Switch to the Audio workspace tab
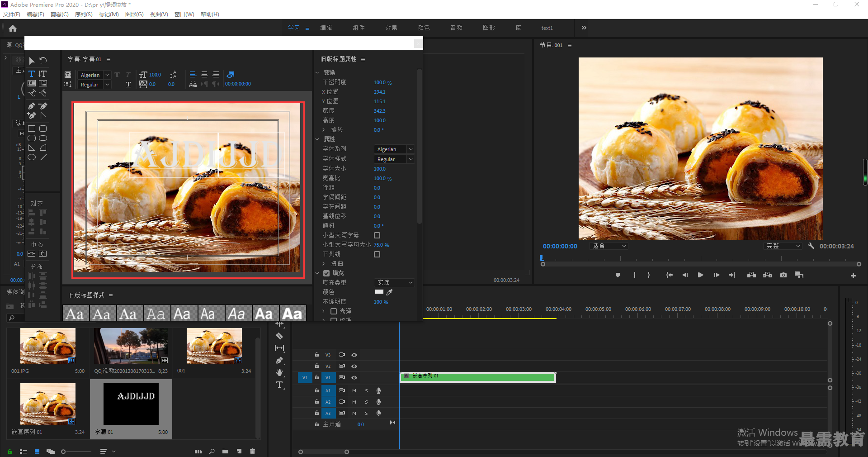 (456, 28)
